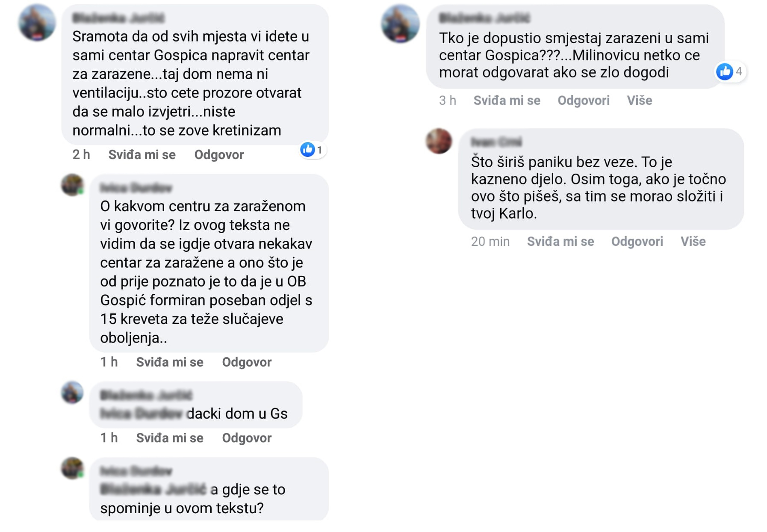Viewport: 767px width, 532px height.
Task: Like the 'dacki dom u Gs' reply
Action: point(170,438)
